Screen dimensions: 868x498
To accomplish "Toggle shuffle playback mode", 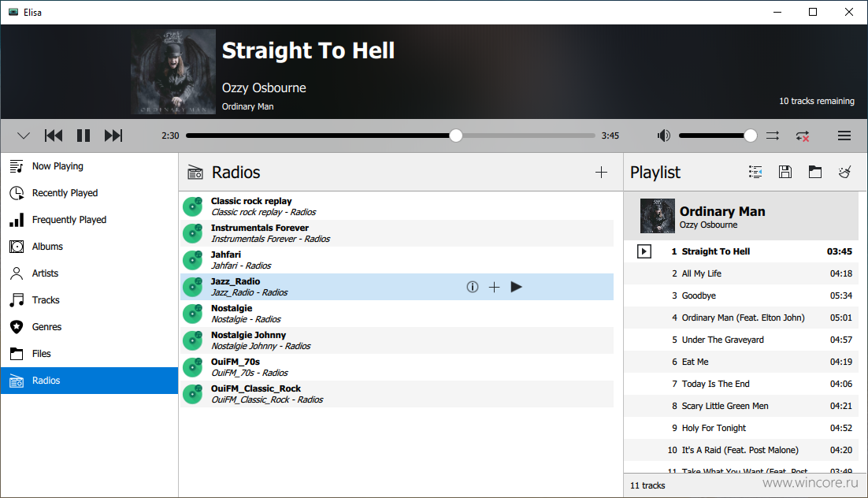I will click(x=773, y=136).
